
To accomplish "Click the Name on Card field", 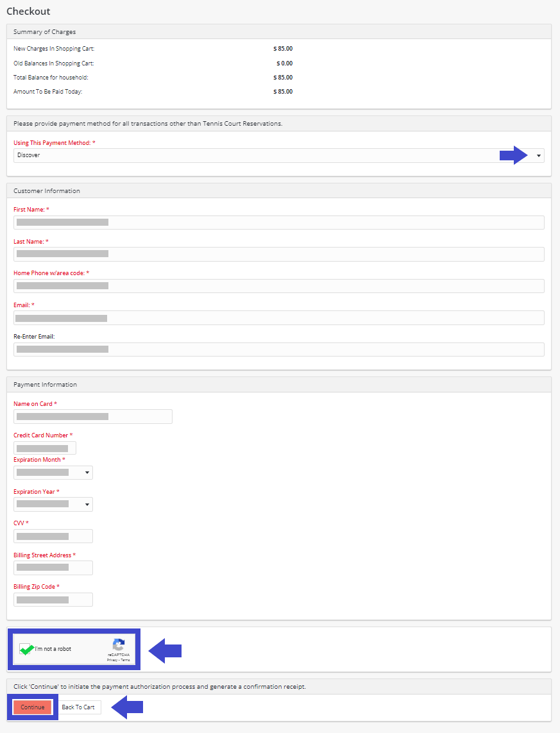I will pos(93,416).
